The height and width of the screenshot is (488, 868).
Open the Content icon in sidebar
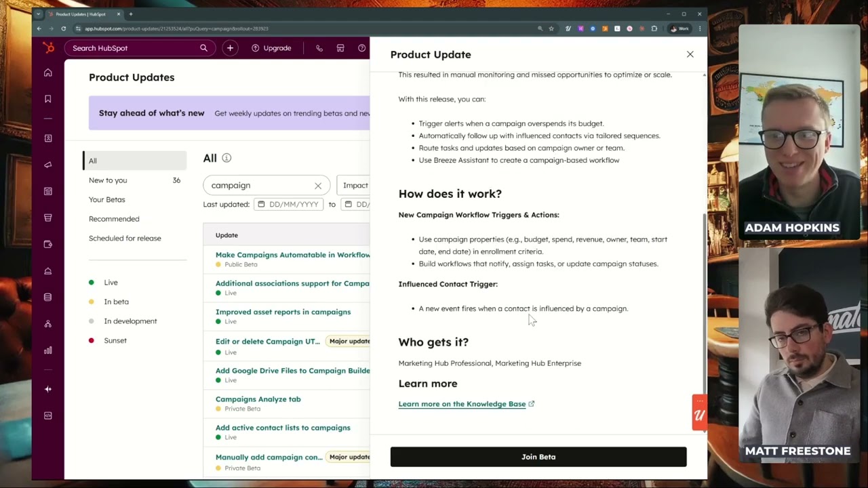48,191
